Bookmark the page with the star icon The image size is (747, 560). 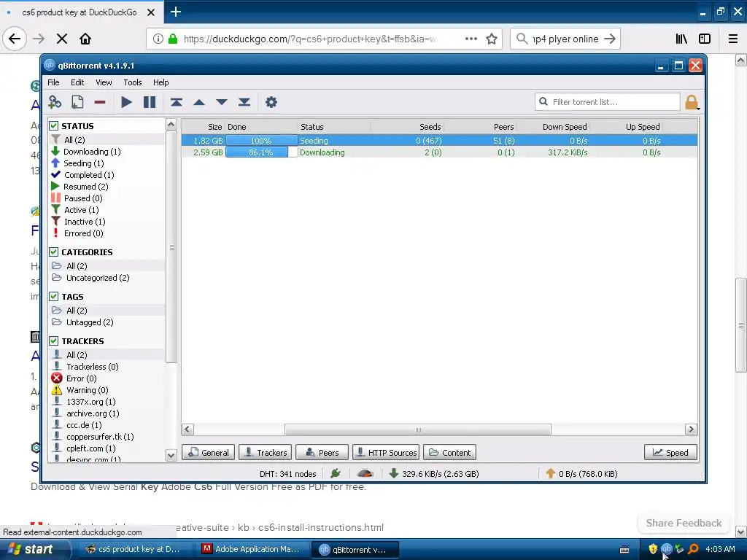492,39
